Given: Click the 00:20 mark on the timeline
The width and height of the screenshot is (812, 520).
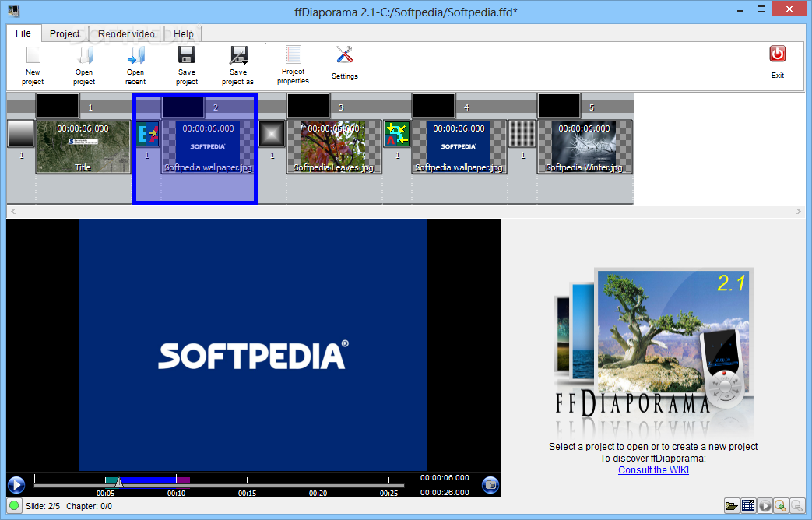Looking at the screenshot, I should [318, 493].
